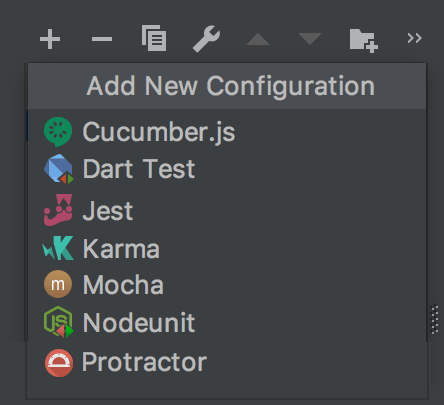Open the wrench Edit Templates icon
The image size is (444, 405).
pos(206,39)
